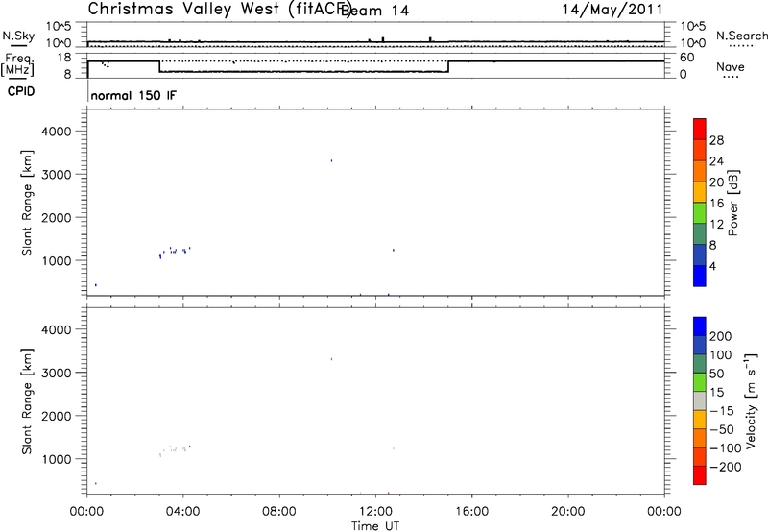
Task: Click the isolated Power echo near 3300 km
Action: tap(331, 160)
